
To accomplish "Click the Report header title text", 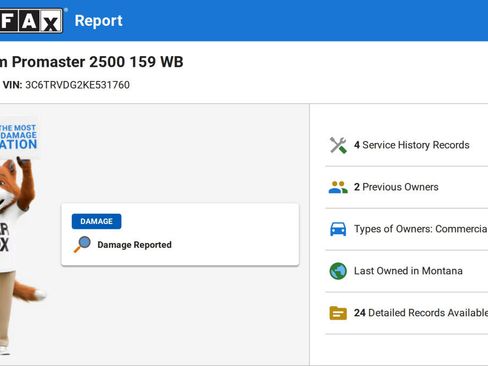I will pos(99,21).
